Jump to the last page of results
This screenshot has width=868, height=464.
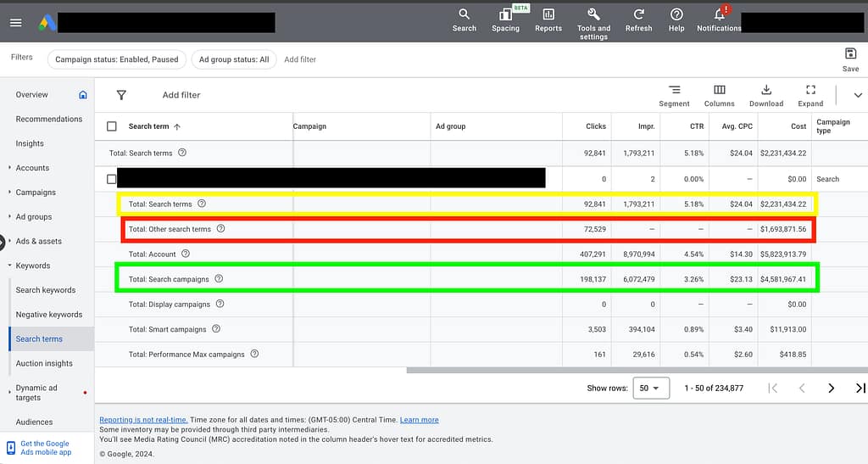tap(860, 389)
